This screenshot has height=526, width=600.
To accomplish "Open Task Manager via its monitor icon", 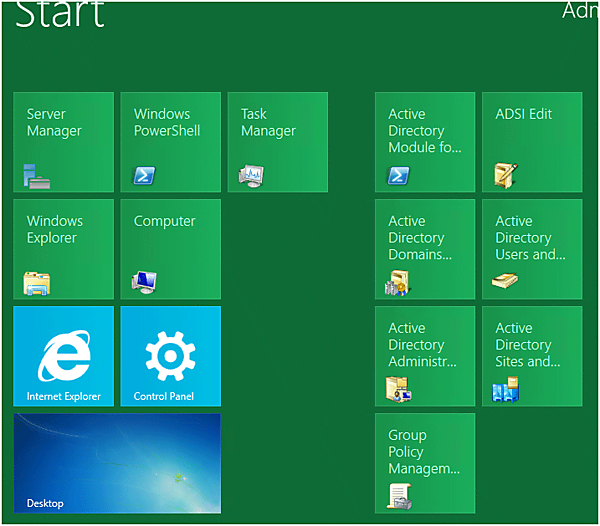I will point(251,176).
